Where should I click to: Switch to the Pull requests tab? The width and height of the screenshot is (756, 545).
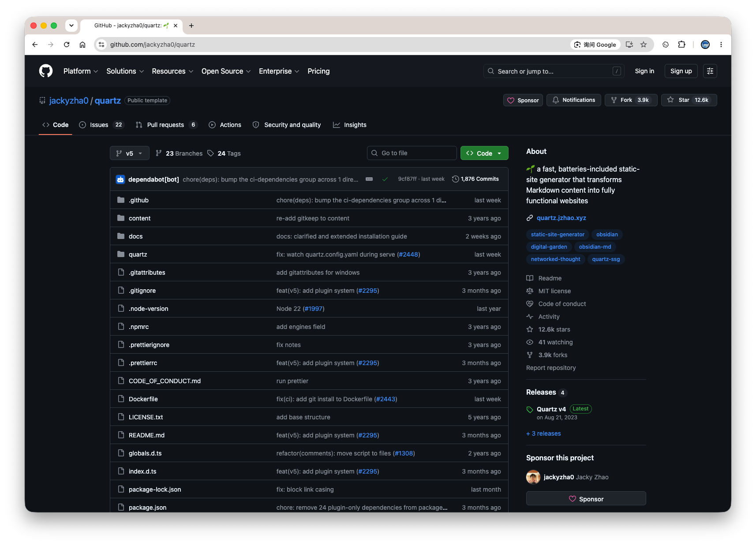pos(166,125)
